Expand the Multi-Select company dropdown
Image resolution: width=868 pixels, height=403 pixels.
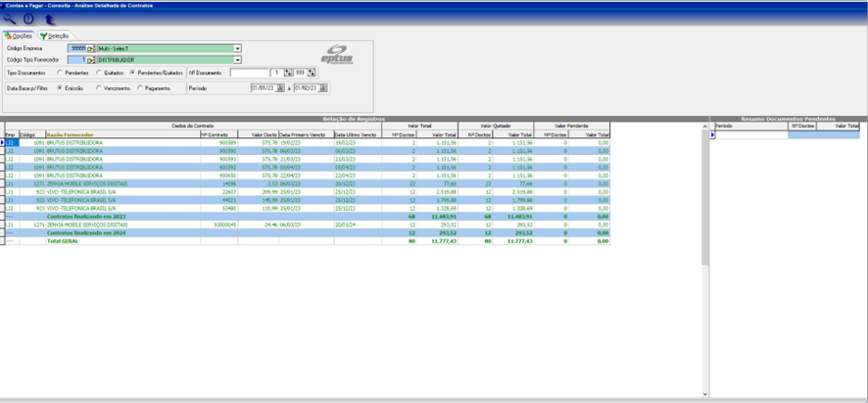point(237,47)
